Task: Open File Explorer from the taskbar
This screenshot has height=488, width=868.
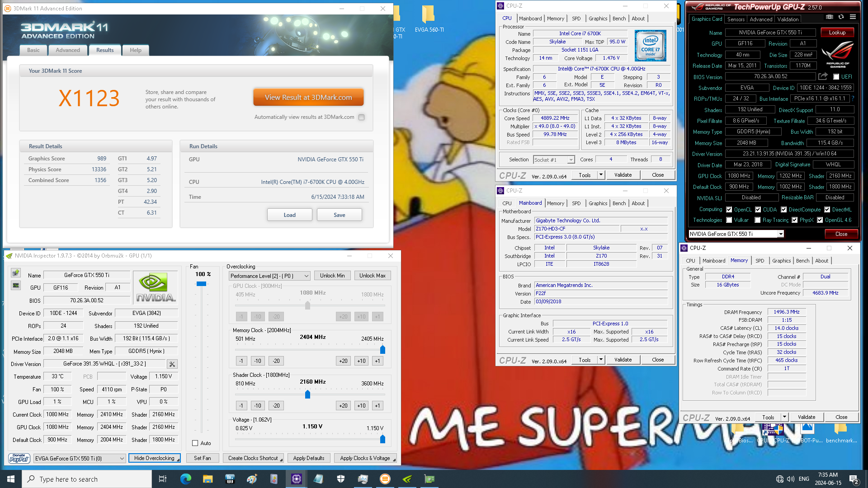Action: 208,479
